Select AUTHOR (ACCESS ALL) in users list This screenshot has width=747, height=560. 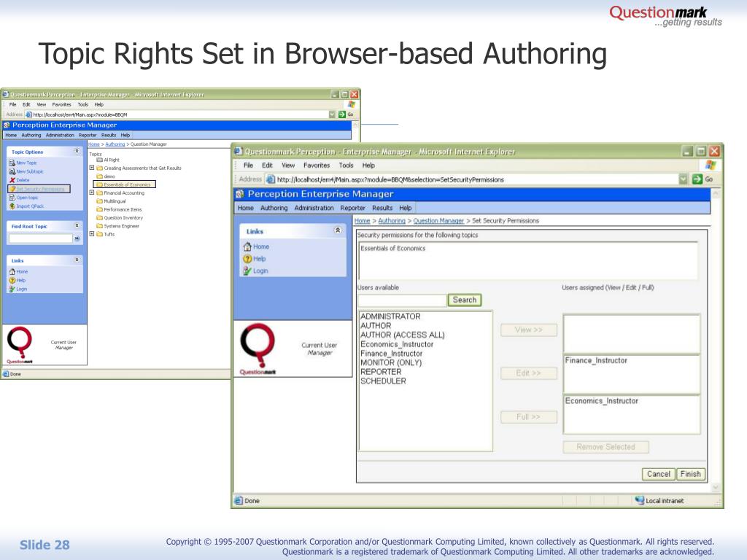click(402, 335)
